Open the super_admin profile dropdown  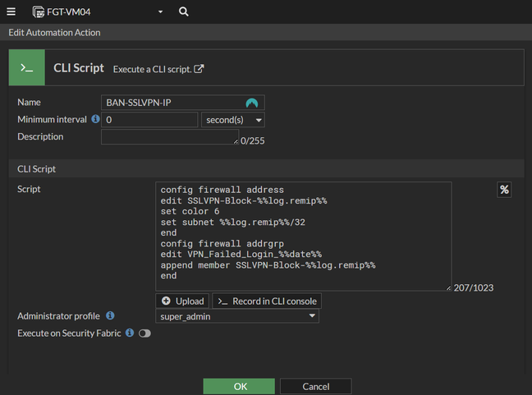coord(237,316)
